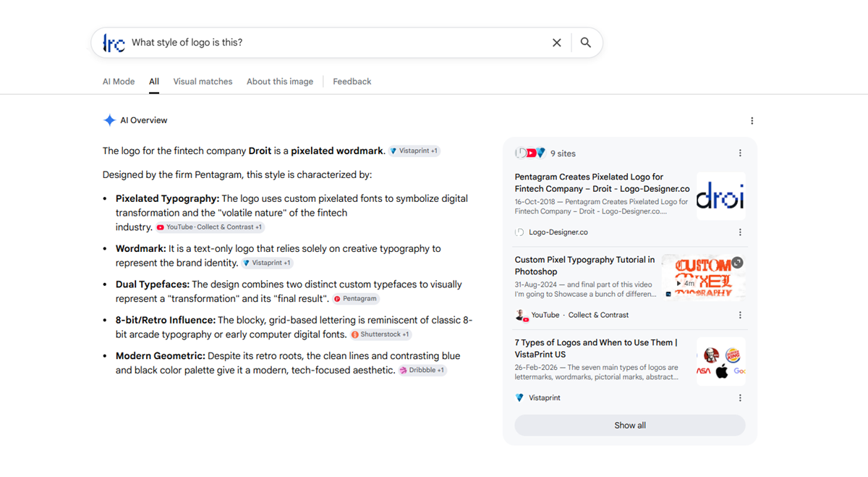This screenshot has width=868, height=477.
Task: Click the 8-bit/Retro Influence bullet heading
Action: click(166, 320)
